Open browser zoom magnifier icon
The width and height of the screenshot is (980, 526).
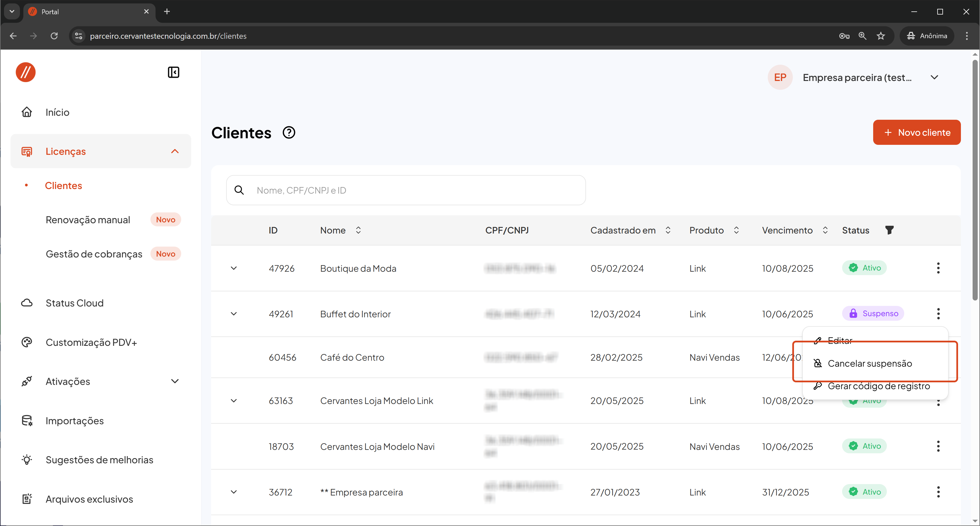click(862, 36)
